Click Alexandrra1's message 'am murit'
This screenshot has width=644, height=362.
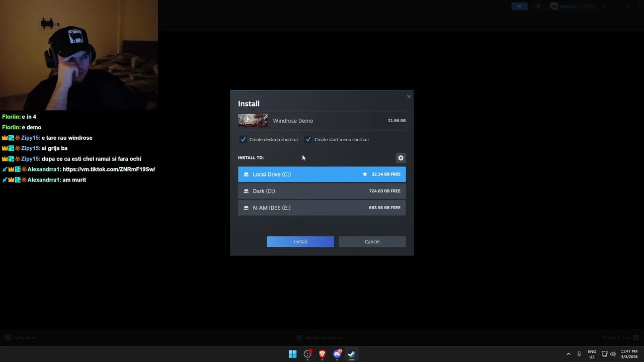pyautogui.click(x=74, y=180)
